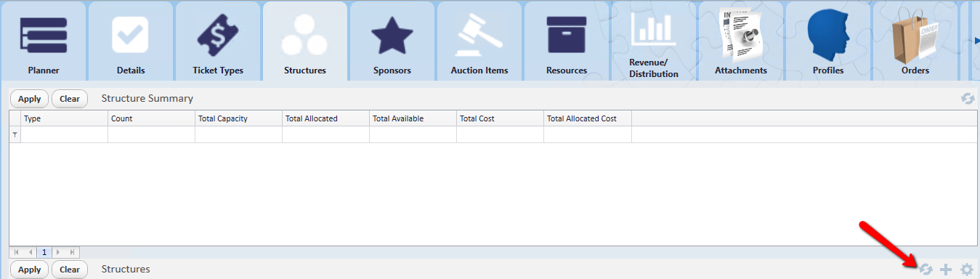Open the Profiles head icon tab
The height and width of the screenshot is (279, 980).
(x=828, y=41)
